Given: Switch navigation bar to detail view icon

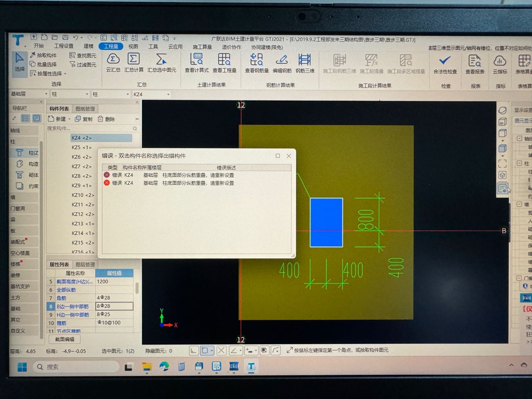Looking at the screenshot, I should pos(36,118).
